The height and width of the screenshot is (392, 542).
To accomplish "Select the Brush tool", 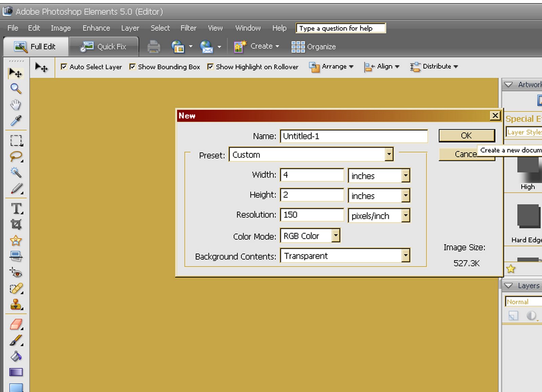I will [16, 340].
